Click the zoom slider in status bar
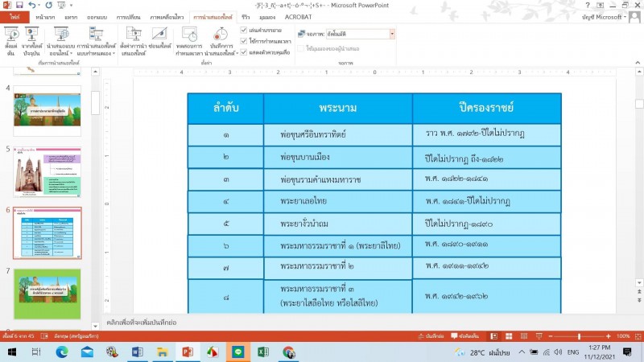The height and width of the screenshot is (362, 644). tap(580, 335)
